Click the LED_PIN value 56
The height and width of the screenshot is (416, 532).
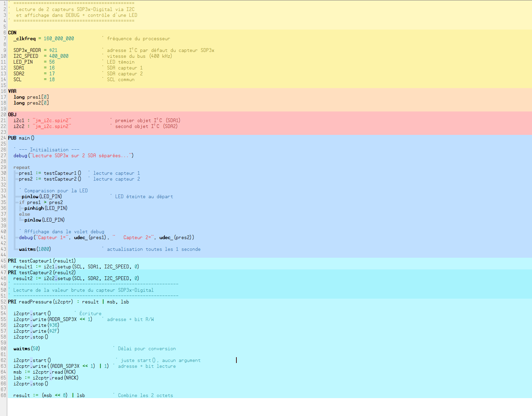coord(52,62)
